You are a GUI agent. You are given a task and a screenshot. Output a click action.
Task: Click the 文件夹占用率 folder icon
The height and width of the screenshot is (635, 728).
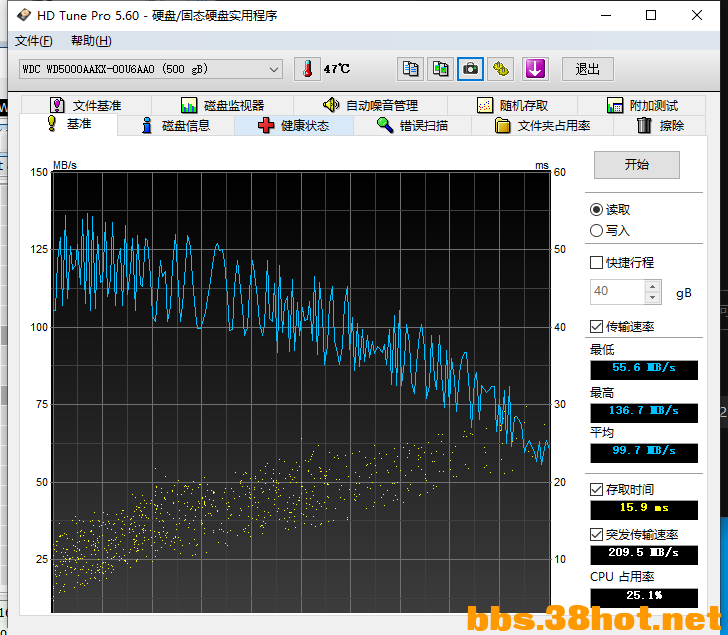coord(502,125)
